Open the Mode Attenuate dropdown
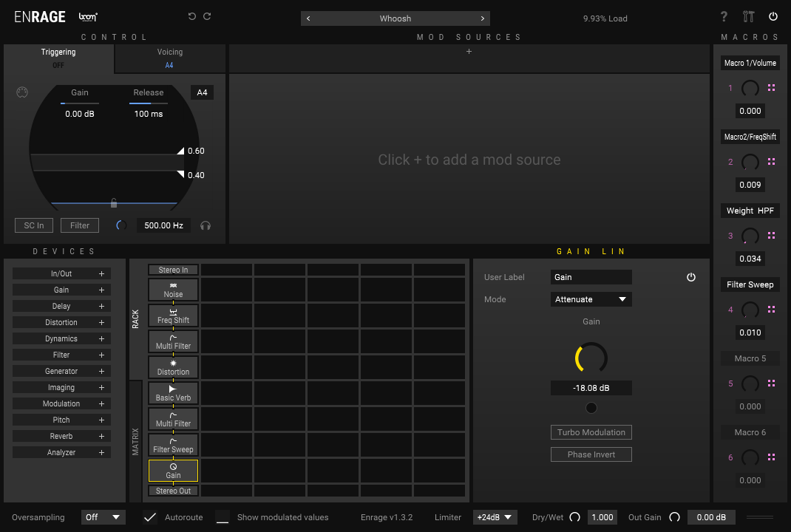The width and height of the screenshot is (791, 532). click(x=591, y=299)
